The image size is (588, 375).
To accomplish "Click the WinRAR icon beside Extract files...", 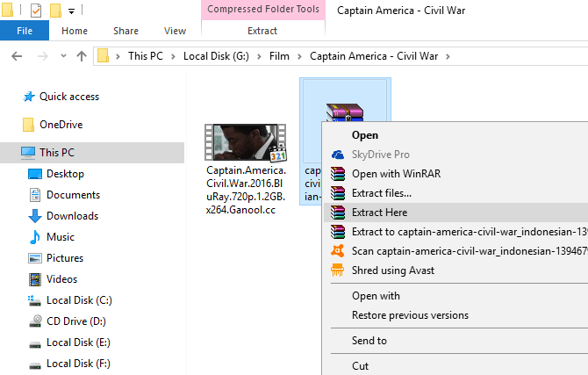I will [x=338, y=193].
